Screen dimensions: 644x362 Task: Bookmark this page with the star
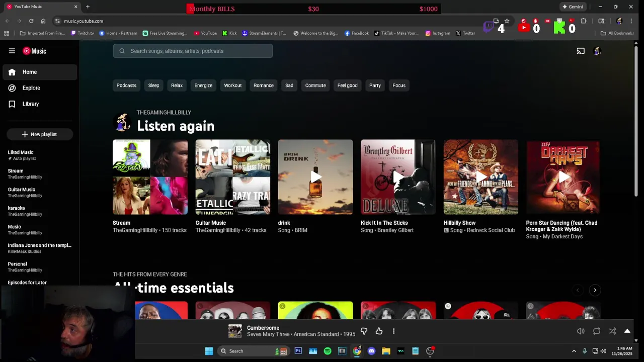click(x=507, y=21)
